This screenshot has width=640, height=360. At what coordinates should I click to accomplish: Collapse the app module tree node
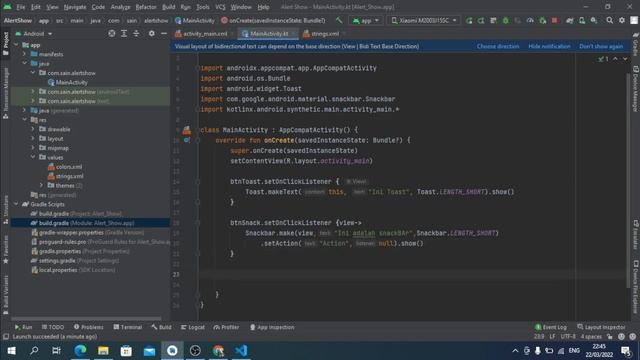[x=16, y=45]
